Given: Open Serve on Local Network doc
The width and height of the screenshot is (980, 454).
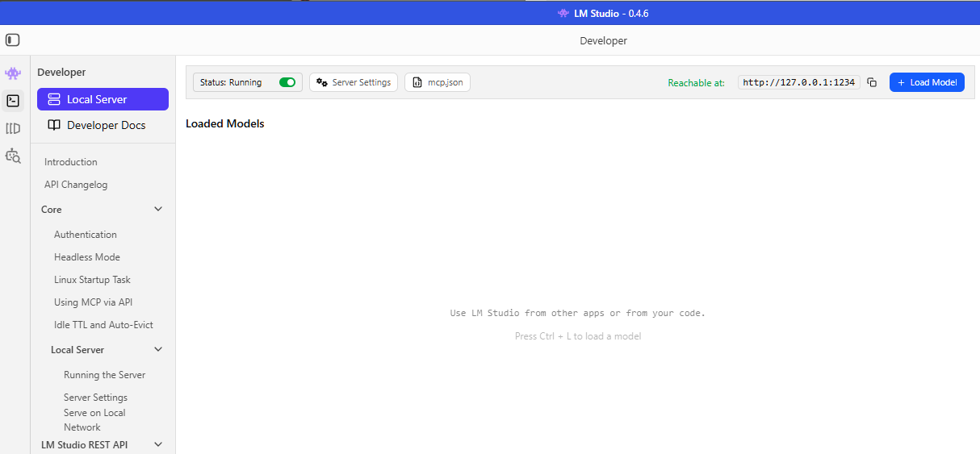Looking at the screenshot, I should point(94,420).
